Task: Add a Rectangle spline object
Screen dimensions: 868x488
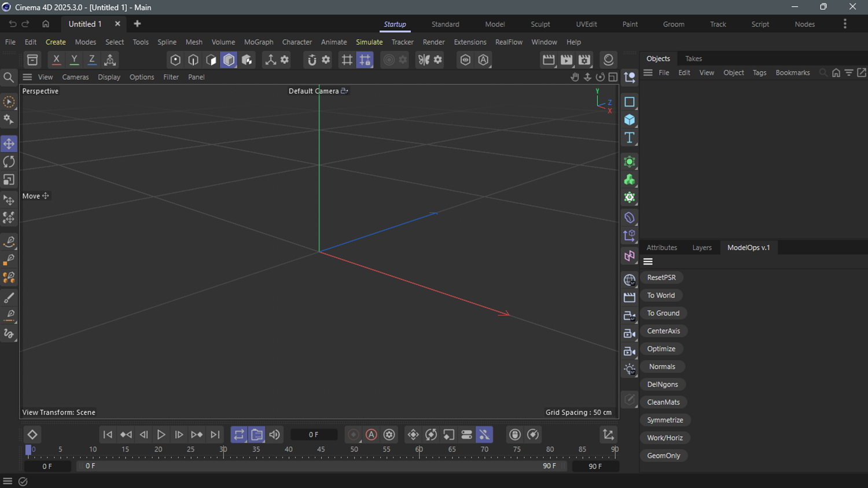Action: [630, 102]
